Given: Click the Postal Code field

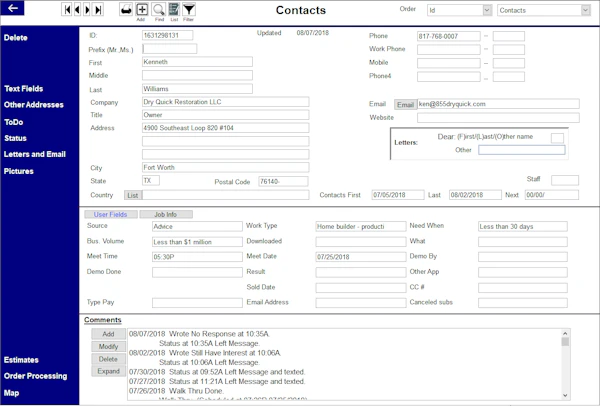Looking at the screenshot, I should pyautogui.click(x=283, y=181).
